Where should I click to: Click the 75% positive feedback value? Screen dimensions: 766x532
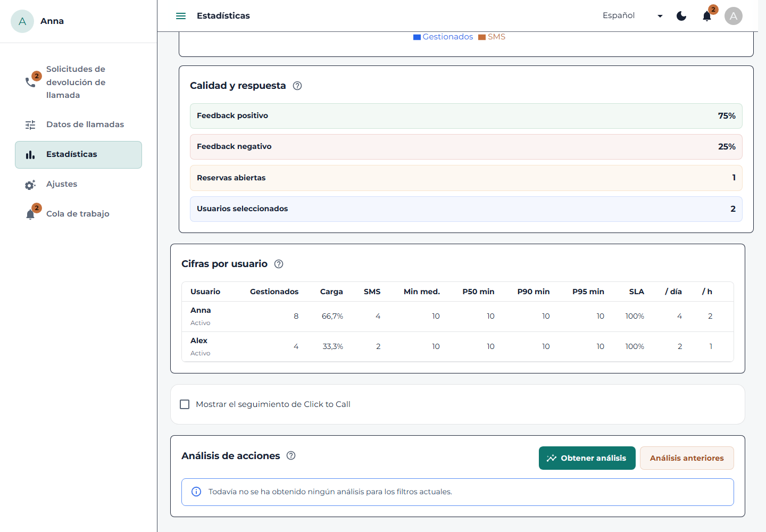point(727,116)
